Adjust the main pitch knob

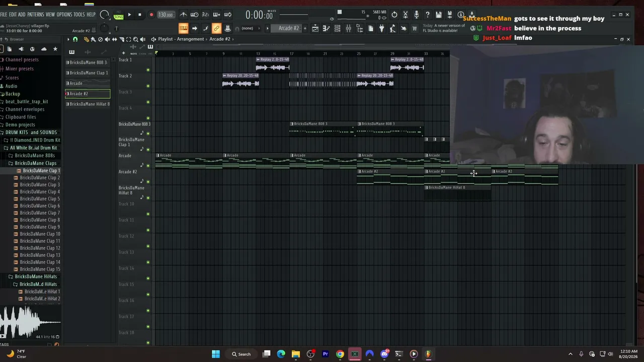pos(104,28)
